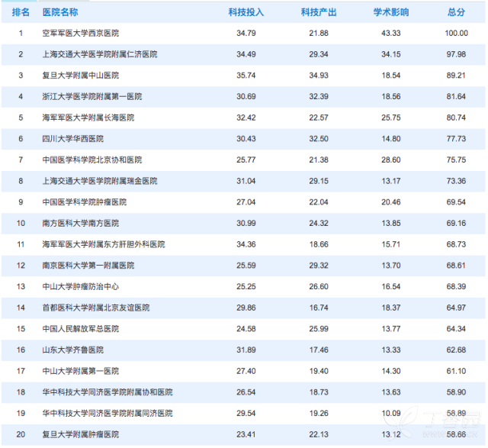Select 海军军医大学附属东方肝胆外科医院 name
The height and width of the screenshot is (448, 488).
[104, 244]
